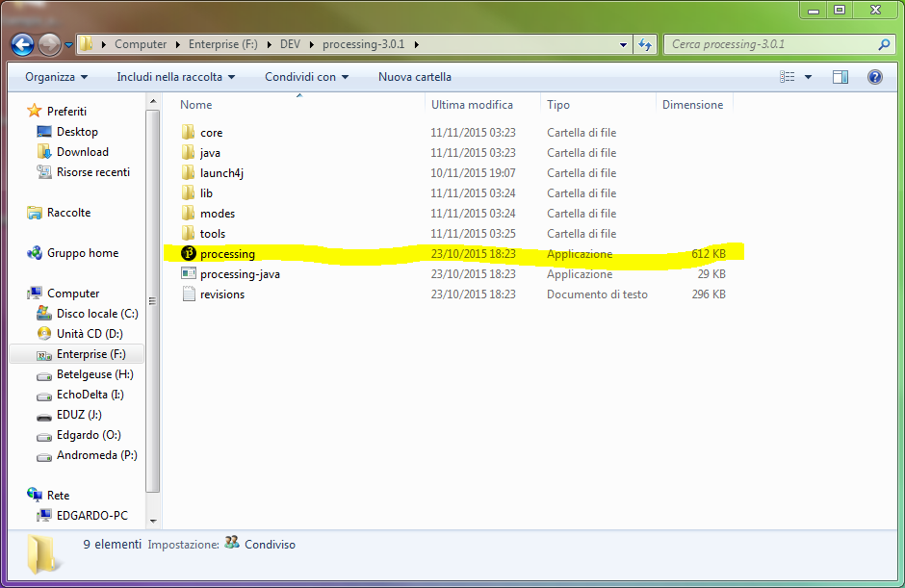Screen dimensions: 905x588
Task: Select the modes folder icon
Action: coord(188,213)
